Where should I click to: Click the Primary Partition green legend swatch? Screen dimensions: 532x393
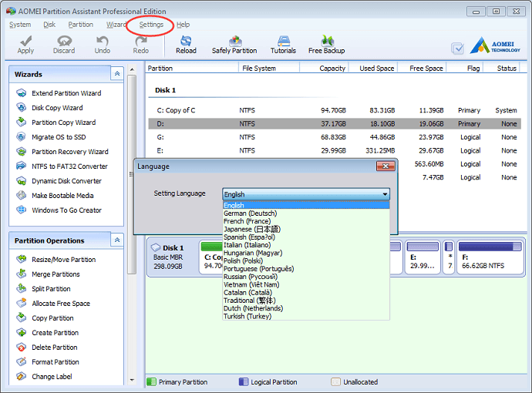(x=151, y=381)
